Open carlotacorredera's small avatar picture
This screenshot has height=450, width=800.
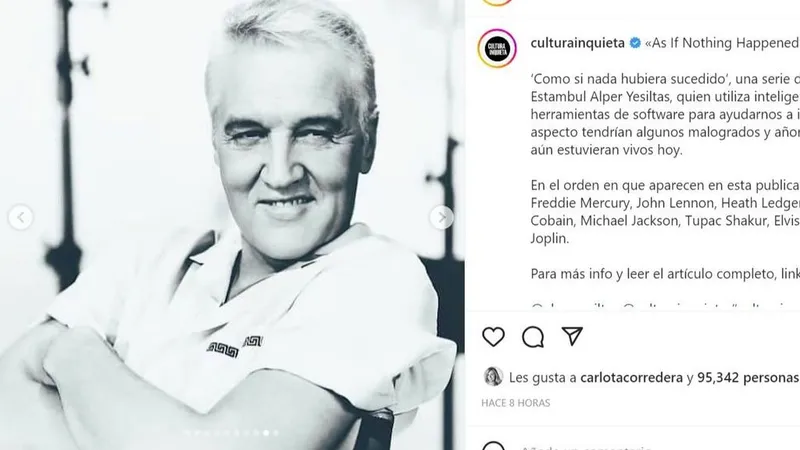click(493, 377)
